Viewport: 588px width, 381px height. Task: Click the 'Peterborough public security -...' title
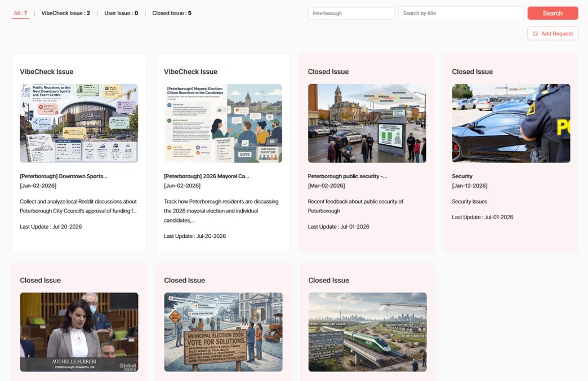(x=348, y=176)
